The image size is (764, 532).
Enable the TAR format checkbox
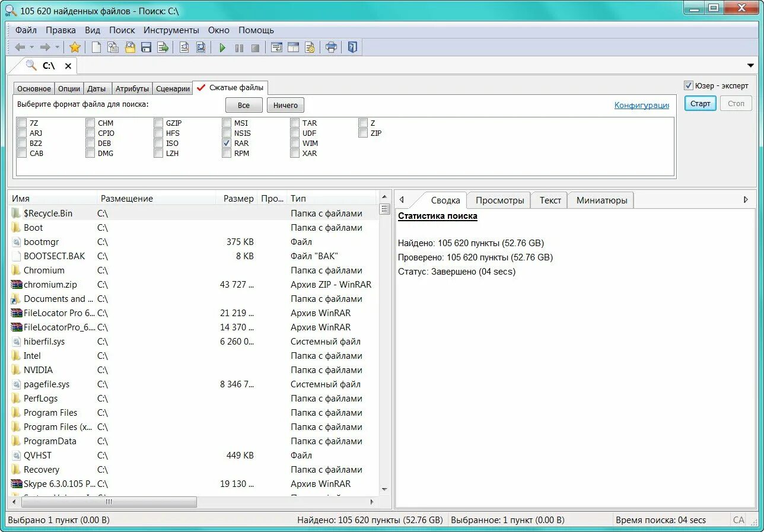tap(295, 123)
